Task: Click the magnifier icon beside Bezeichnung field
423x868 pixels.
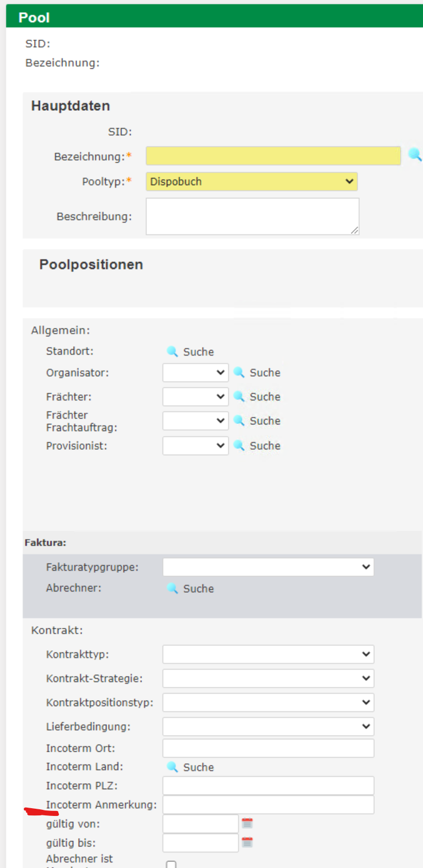Action: [x=415, y=155]
